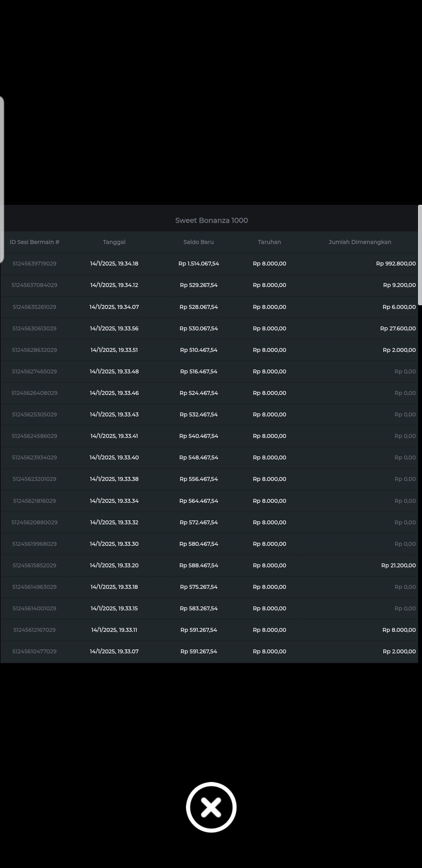Click the balance Rp 580.467,54
422x868 pixels.
click(x=198, y=544)
